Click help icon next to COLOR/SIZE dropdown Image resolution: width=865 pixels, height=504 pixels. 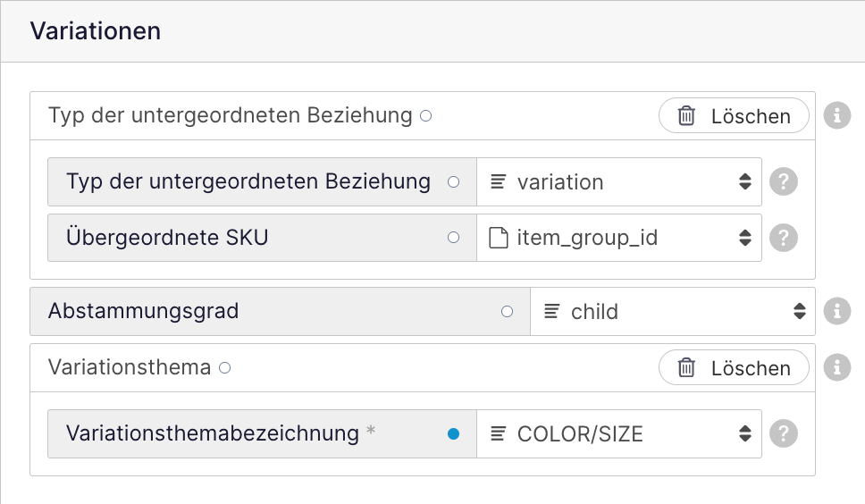[x=784, y=434]
